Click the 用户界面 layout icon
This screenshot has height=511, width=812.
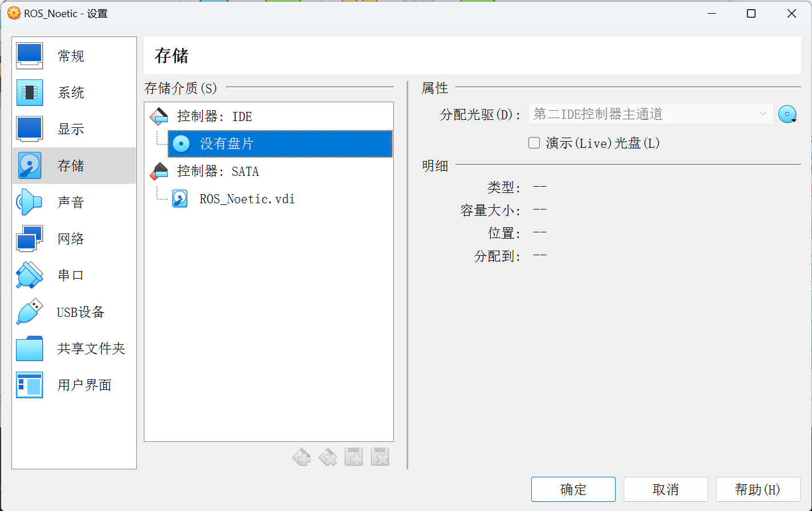(30, 385)
